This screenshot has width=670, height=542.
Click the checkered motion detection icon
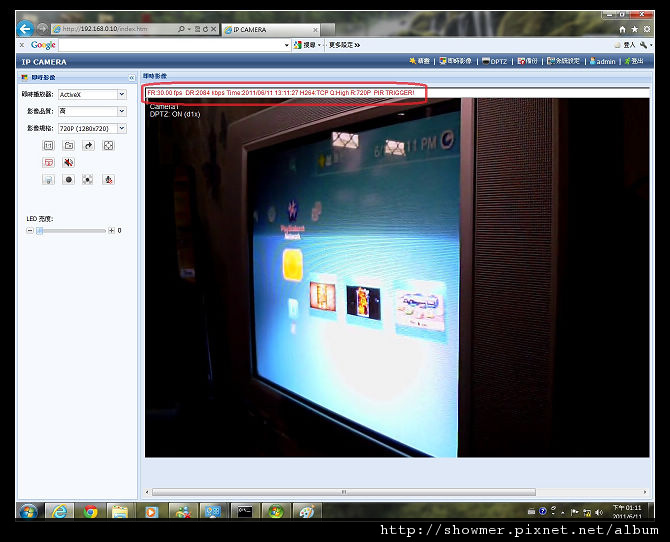88,180
